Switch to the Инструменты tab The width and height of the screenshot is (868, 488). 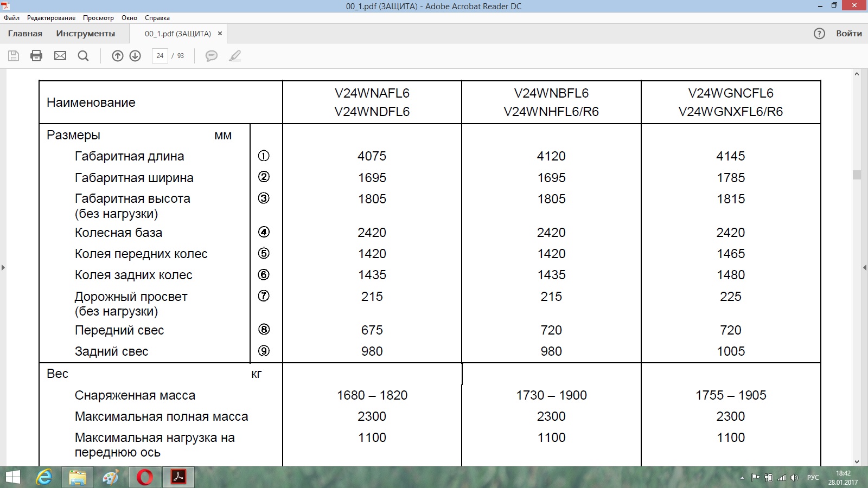[85, 34]
